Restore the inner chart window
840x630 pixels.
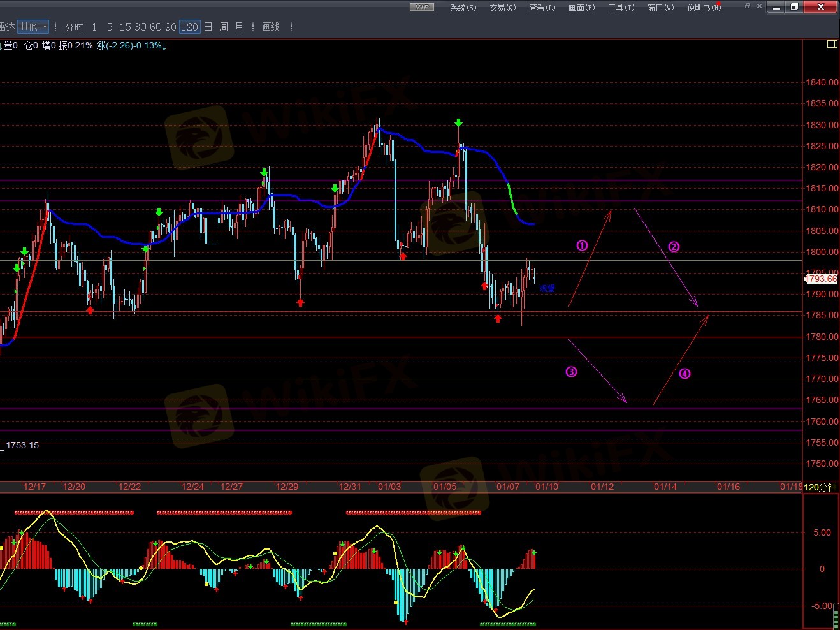748,6
